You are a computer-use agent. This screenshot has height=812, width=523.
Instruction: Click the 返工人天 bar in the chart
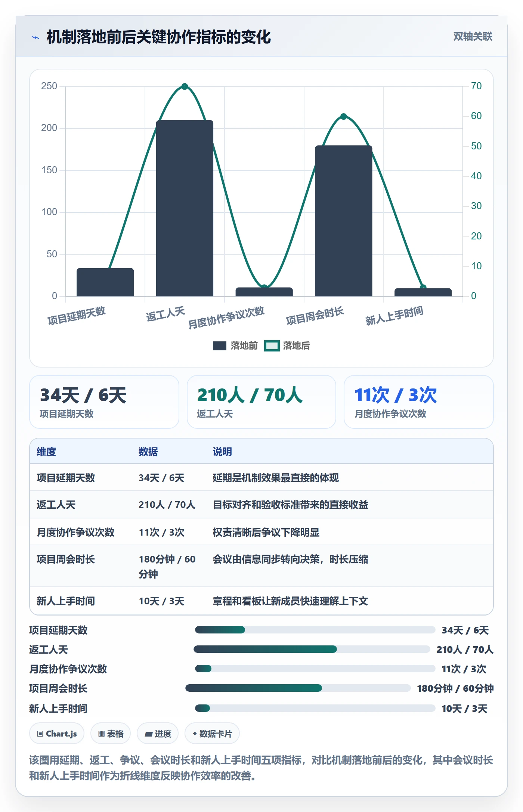point(185,208)
